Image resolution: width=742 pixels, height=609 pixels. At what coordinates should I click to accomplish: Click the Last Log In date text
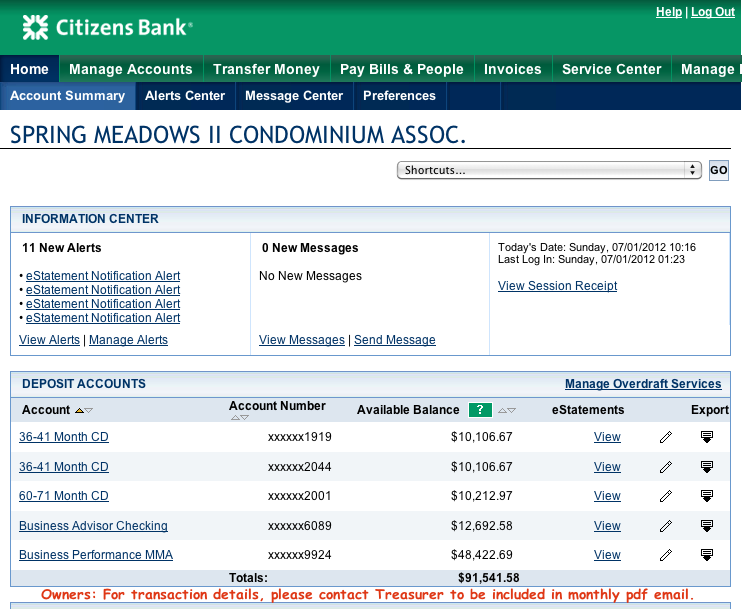592,259
